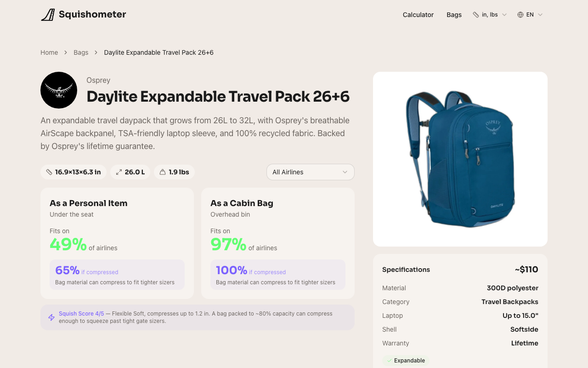Click the checkmark in the Expandable badge
The image size is (588, 368).
coord(390,361)
